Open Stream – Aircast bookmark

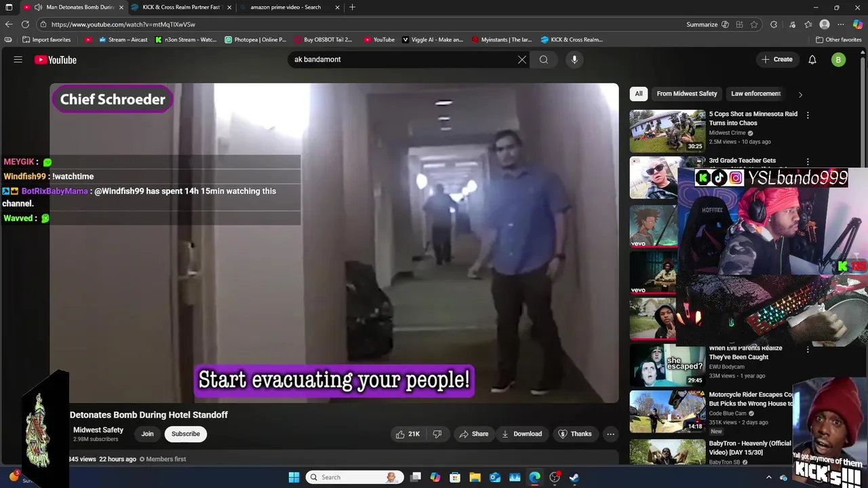pyautogui.click(x=123, y=40)
